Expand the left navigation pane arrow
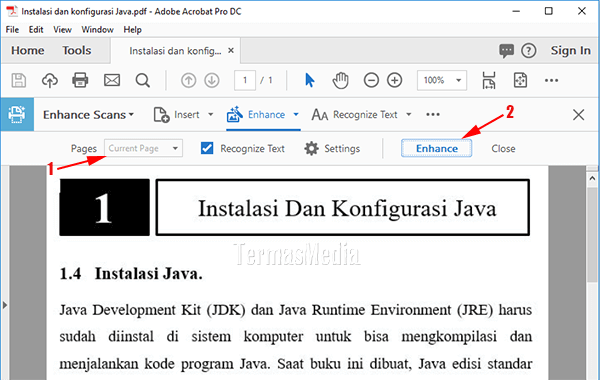600x380 pixels. [5, 305]
